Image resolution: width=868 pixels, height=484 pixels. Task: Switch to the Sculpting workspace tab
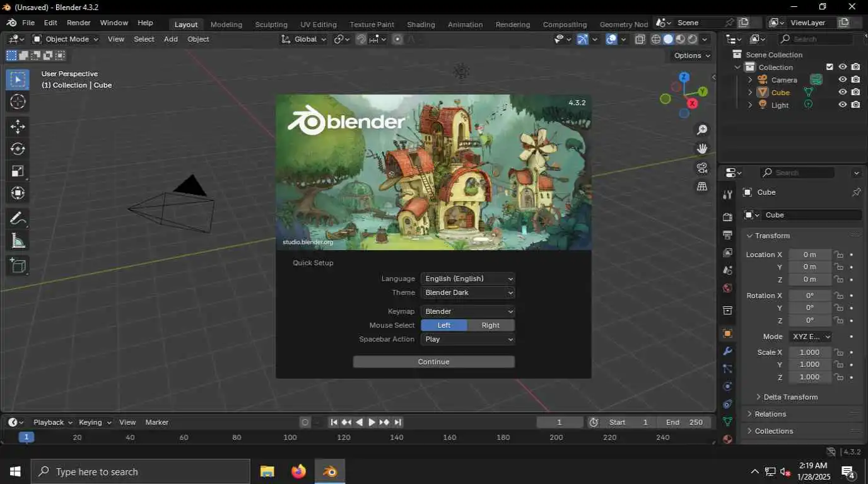[x=271, y=25]
